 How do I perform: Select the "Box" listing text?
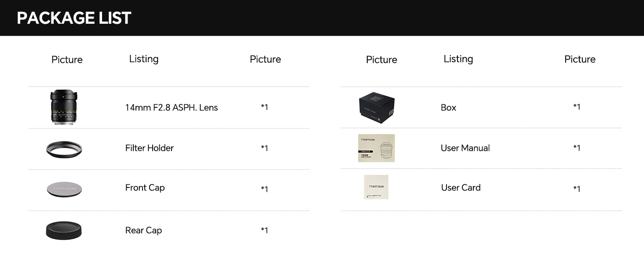point(448,107)
